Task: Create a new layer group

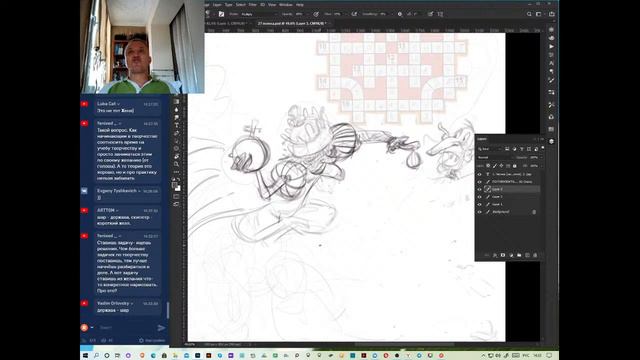Action: pos(519,255)
